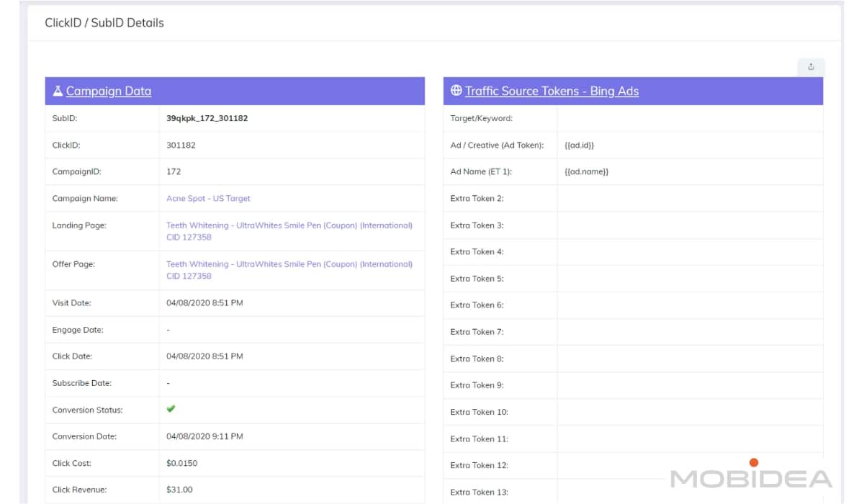
Task: Select the {{ad.id}} token value
Action: click(x=580, y=145)
